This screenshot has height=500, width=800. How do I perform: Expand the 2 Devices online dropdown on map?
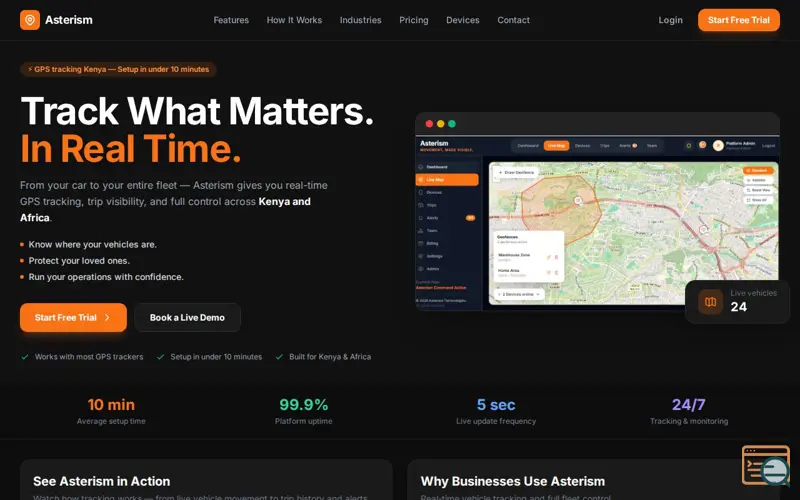[x=519, y=294]
